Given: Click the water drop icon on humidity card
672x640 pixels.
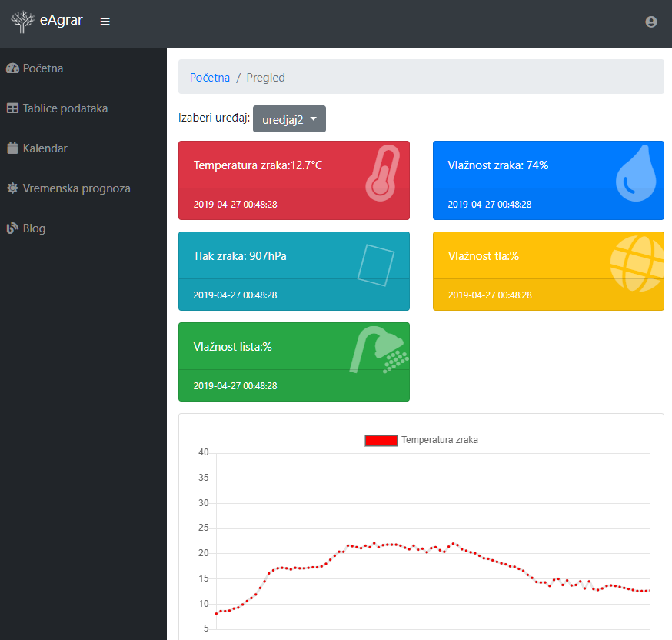Looking at the screenshot, I should (637, 173).
